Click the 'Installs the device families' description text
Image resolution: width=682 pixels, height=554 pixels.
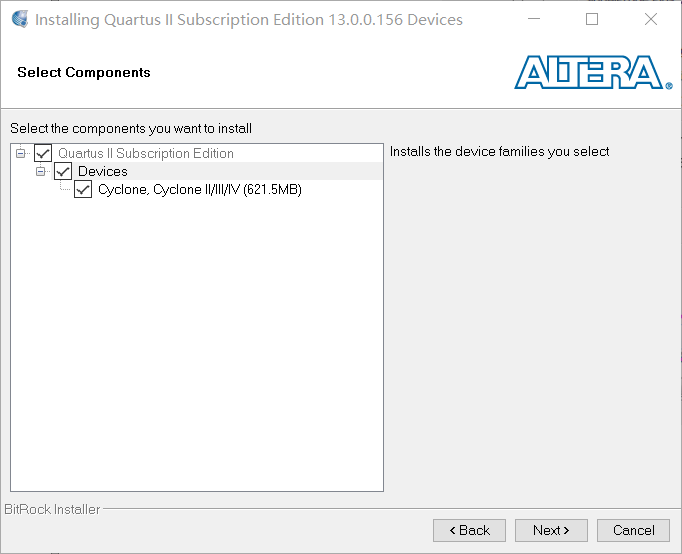point(499,152)
